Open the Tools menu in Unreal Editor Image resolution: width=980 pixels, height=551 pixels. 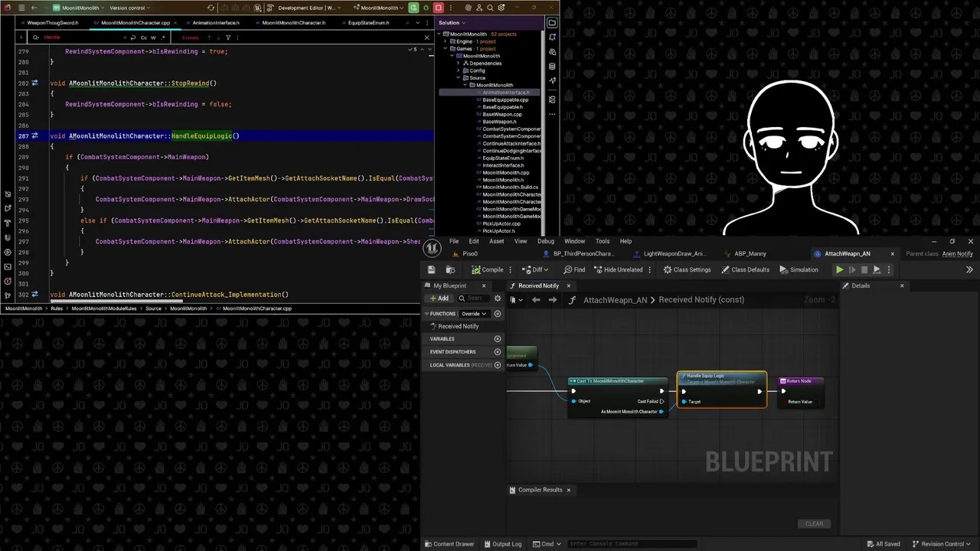603,241
